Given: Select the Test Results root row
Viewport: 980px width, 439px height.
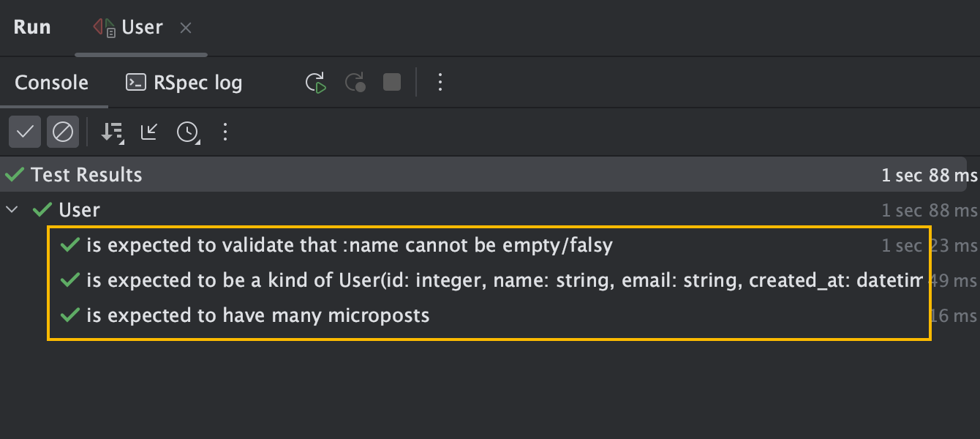Looking at the screenshot, I should point(87,175).
